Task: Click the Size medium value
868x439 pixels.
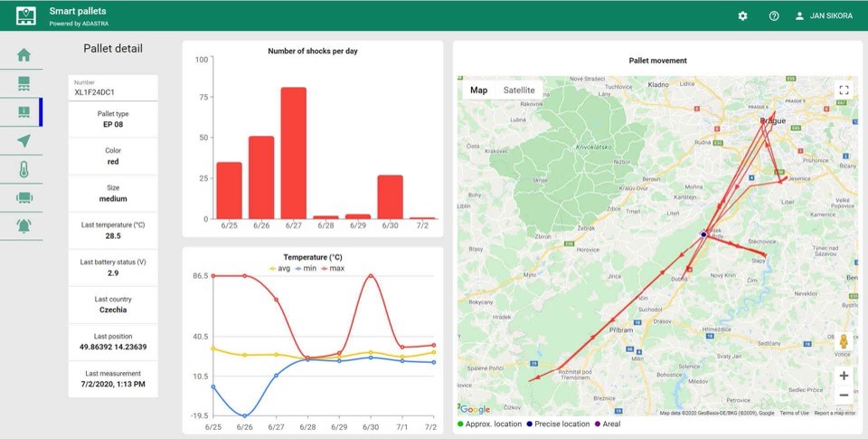Action: pos(113,198)
